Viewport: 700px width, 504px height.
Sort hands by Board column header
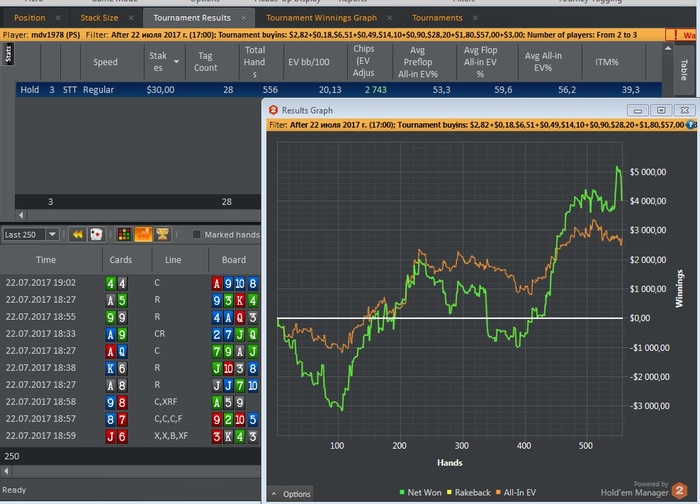click(x=234, y=260)
